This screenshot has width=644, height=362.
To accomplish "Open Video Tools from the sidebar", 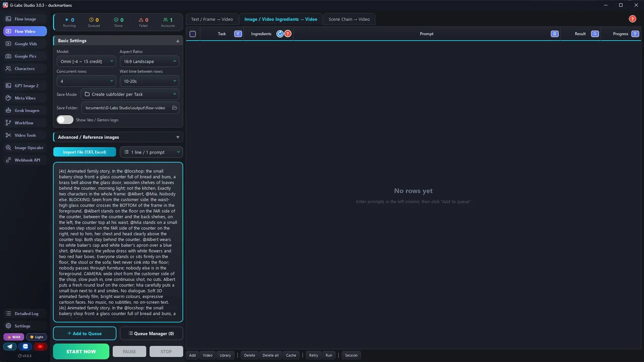I will pyautogui.click(x=25, y=135).
